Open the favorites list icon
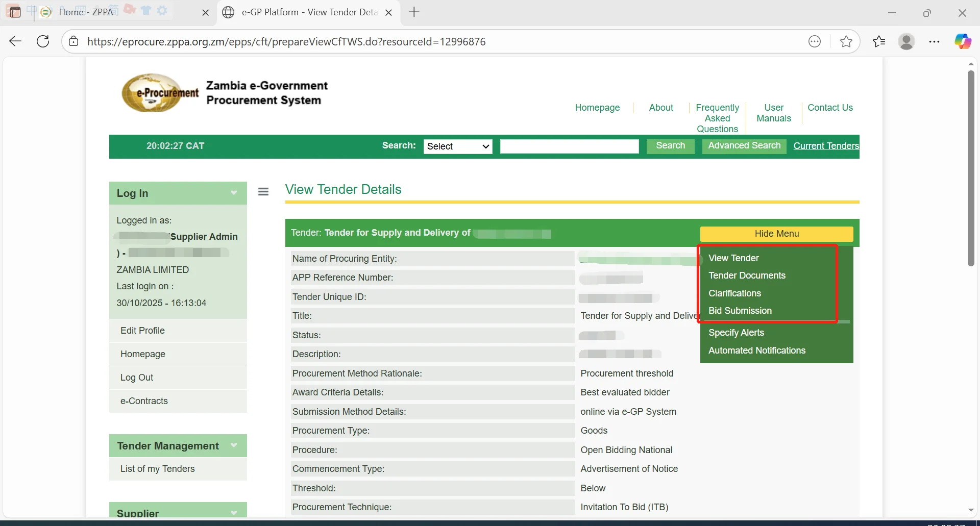This screenshot has width=980, height=526. [x=879, y=41]
